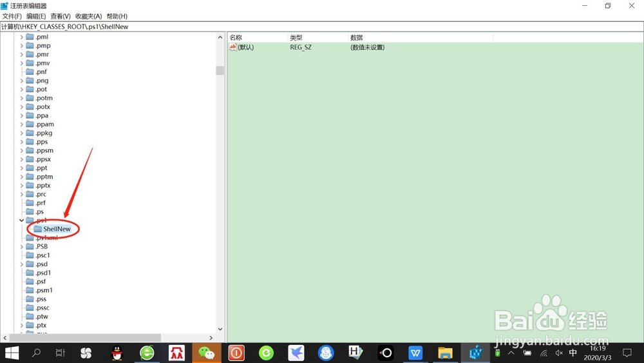Image resolution: width=644 pixels, height=363 pixels.
Task: Select the .pmr folder icon
Action: click(x=30, y=54)
